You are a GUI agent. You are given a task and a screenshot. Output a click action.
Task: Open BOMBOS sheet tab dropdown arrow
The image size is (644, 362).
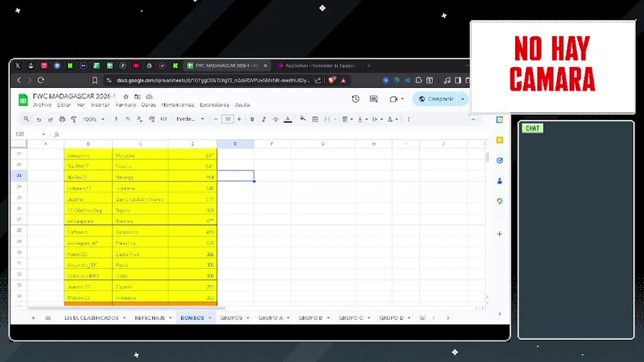[x=209, y=318]
